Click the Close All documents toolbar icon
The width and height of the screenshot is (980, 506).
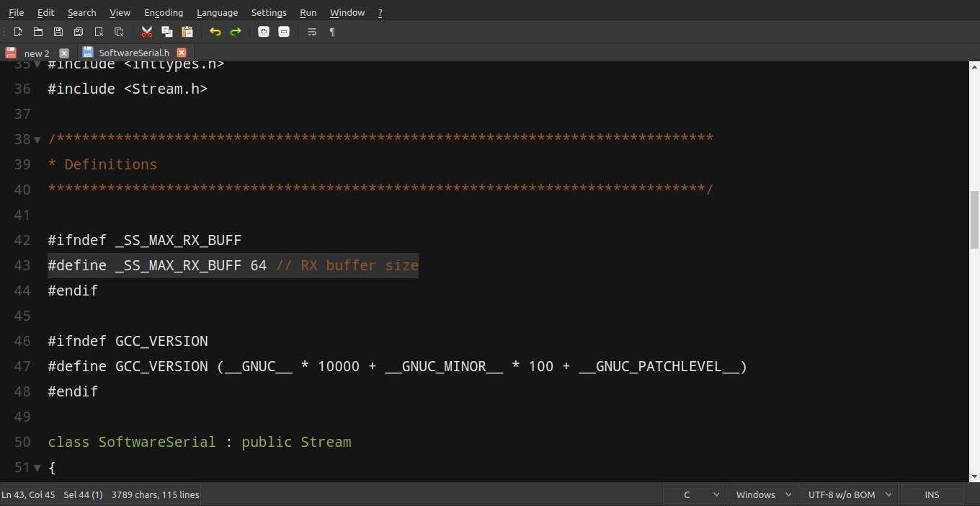tap(119, 32)
